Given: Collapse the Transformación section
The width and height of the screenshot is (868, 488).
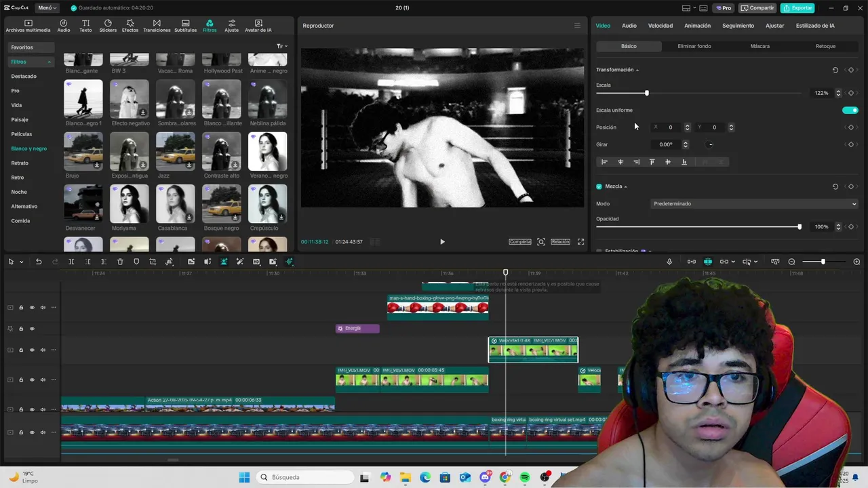Looking at the screenshot, I should [637, 70].
